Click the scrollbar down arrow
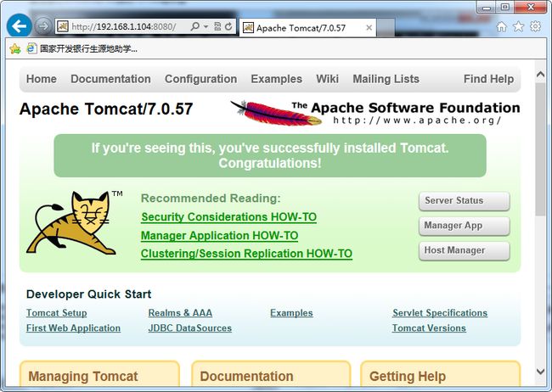 540,372
